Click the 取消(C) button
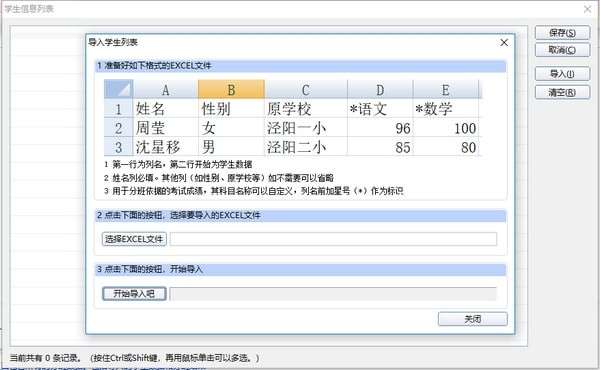600x370 pixels. (x=562, y=50)
